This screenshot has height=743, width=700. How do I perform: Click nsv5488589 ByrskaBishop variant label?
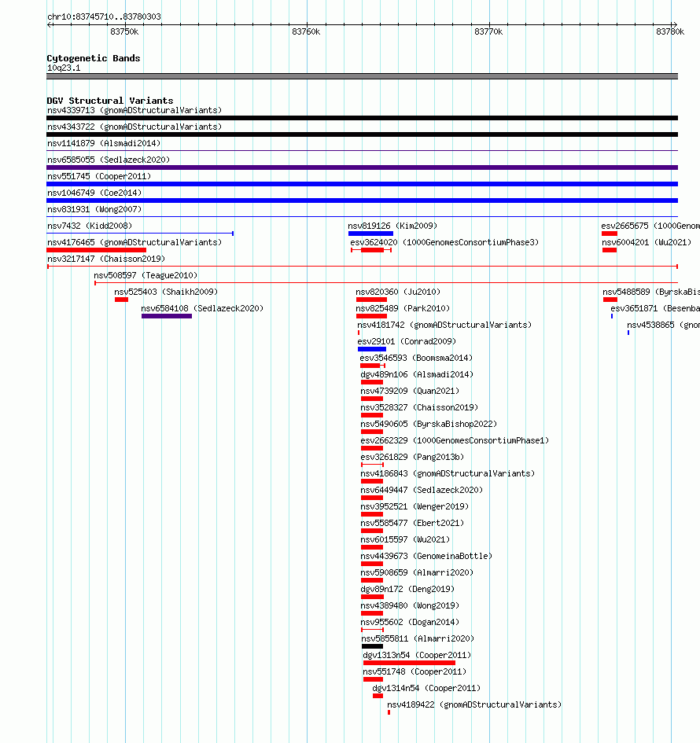[x=651, y=292]
